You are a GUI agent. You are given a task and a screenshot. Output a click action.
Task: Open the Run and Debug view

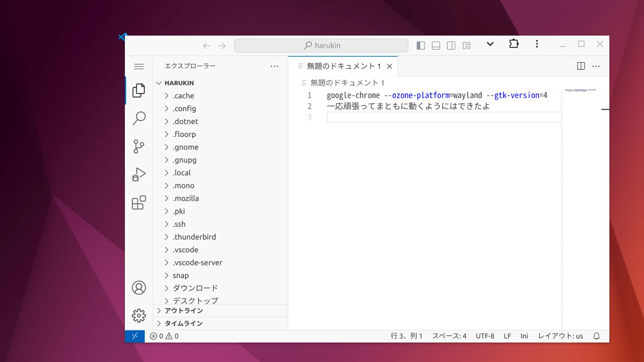(139, 174)
